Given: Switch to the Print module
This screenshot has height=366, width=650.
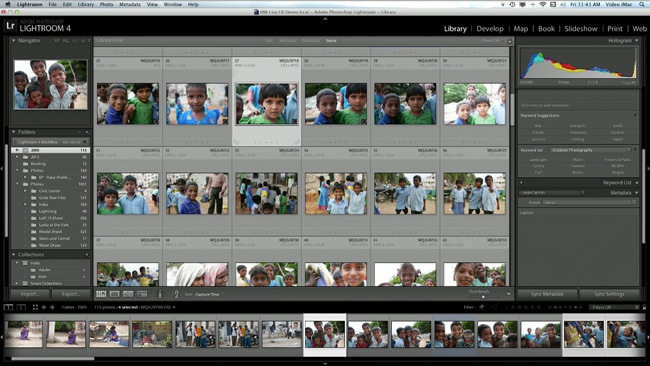Looking at the screenshot, I should (615, 29).
